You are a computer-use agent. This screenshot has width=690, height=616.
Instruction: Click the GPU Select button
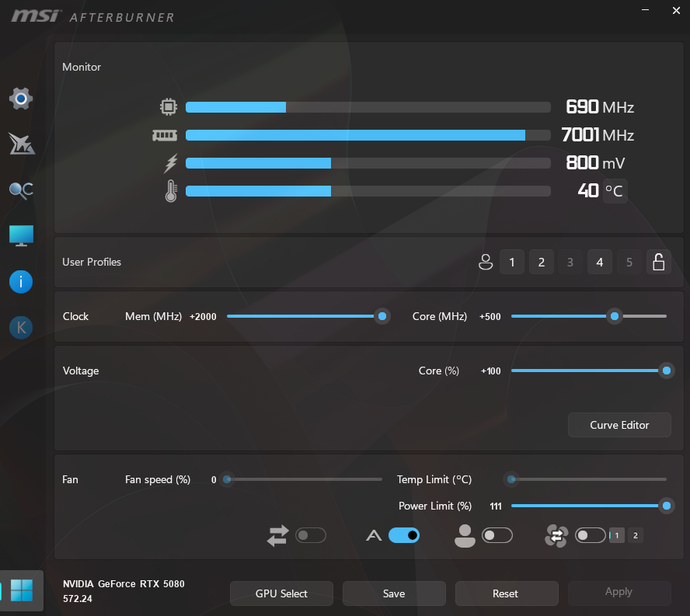(x=281, y=593)
